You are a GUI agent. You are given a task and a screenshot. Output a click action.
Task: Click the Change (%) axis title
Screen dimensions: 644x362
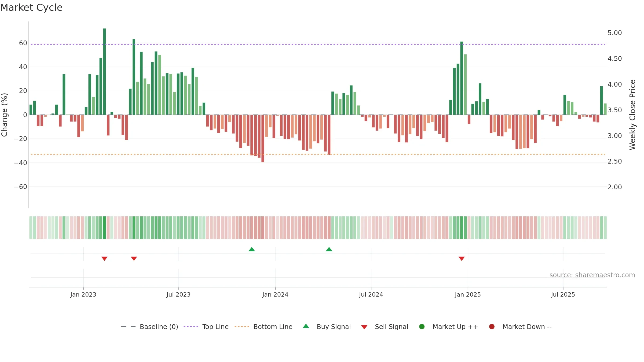click(x=4, y=115)
